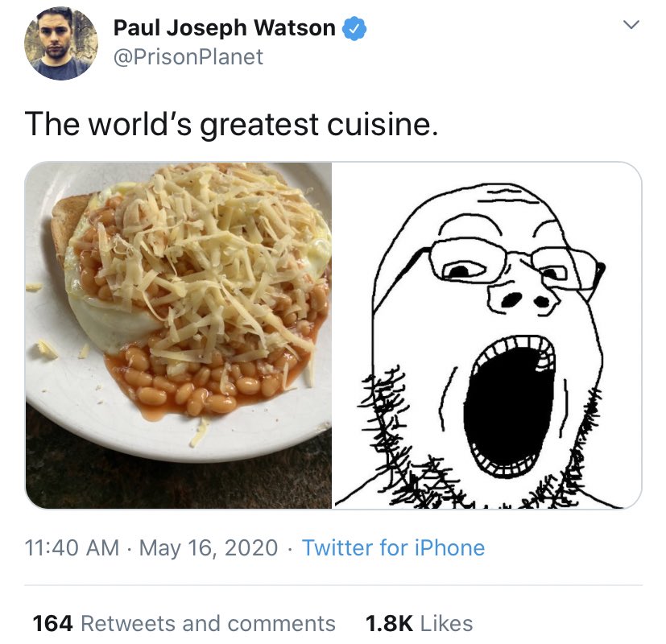The width and height of the screenshot is (666, 644).
Task: Click the bold 164 retweet count
Action: (52, 624)
